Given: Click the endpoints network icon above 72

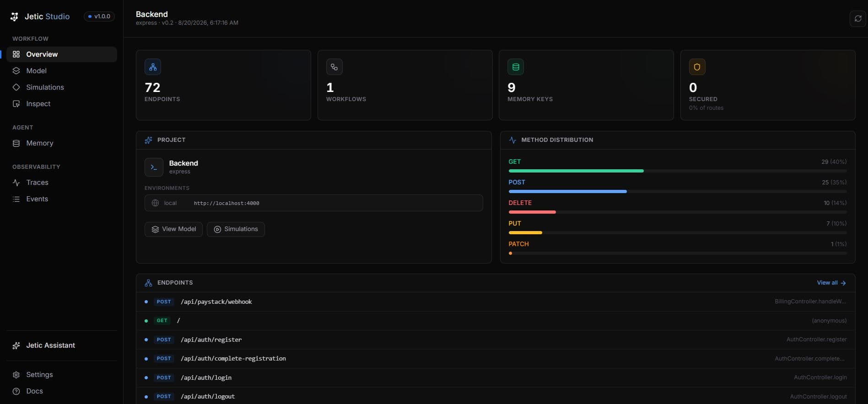Looking at the screenshot, I should 153,67.
